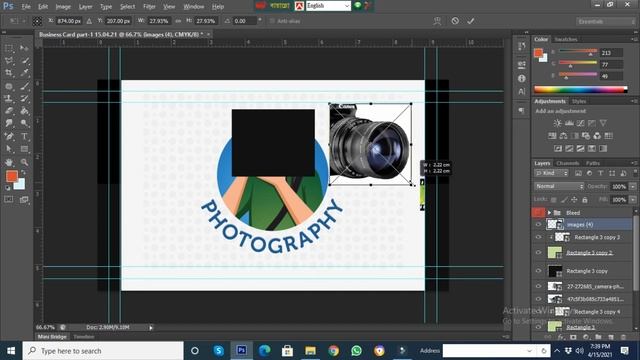The width and height of the screenshot is (640, 360).
Task: Open the Opacity slider dropdown
Action: [633, 187]
